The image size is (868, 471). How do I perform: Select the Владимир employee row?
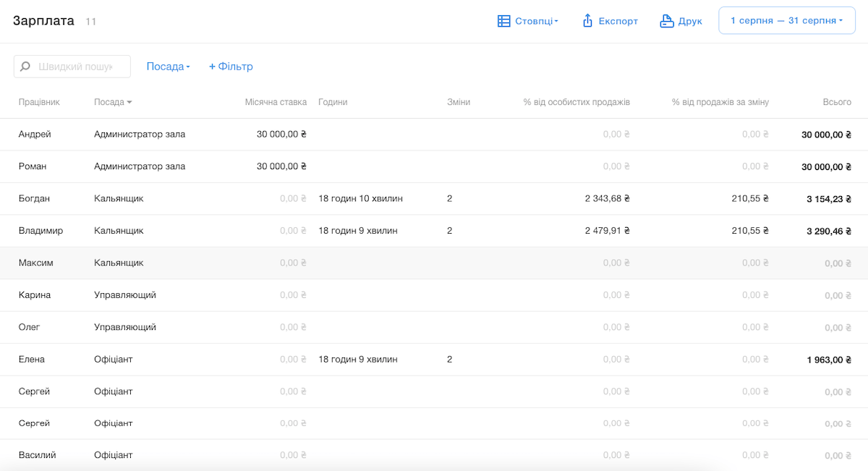click(x=41, y=231)
